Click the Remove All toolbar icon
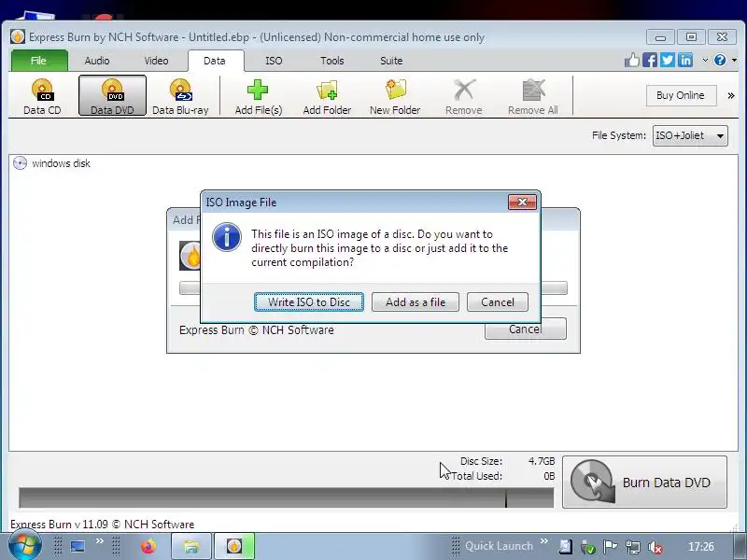 tap(532, 90)
